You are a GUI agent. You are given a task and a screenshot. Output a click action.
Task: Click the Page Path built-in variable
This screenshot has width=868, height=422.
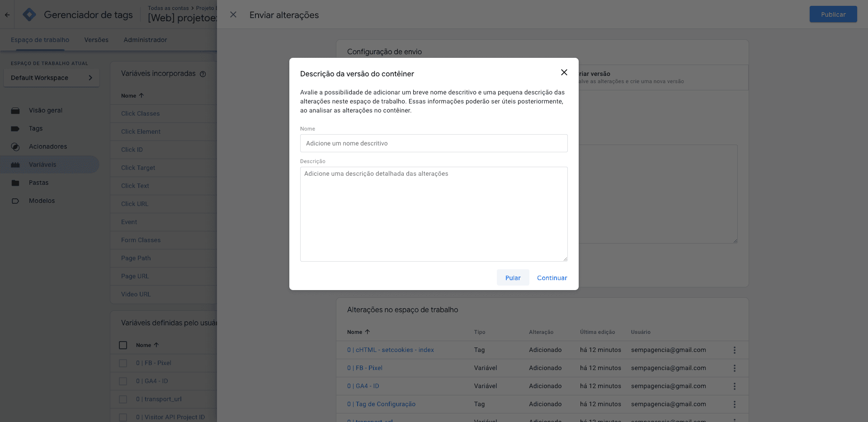[136, 258]
